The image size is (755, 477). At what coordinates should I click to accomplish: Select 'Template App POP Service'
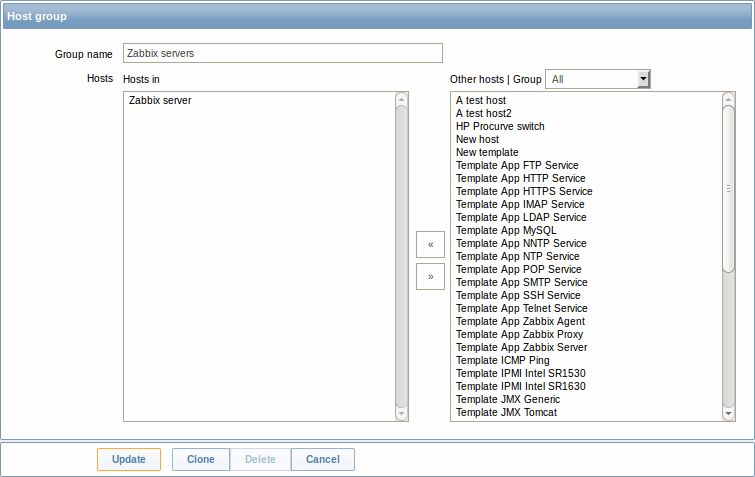tap(519, 269)
